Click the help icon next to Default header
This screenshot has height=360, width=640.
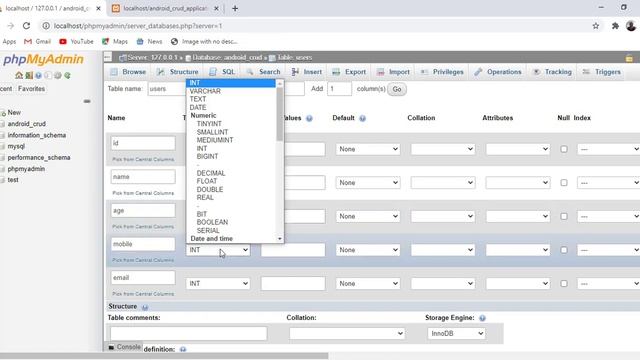click(362, 118)
